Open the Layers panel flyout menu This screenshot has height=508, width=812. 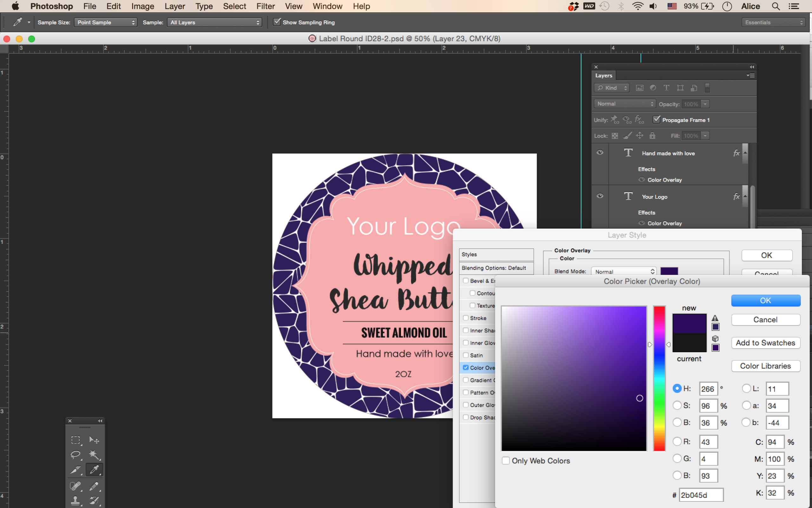click(750, 75)
